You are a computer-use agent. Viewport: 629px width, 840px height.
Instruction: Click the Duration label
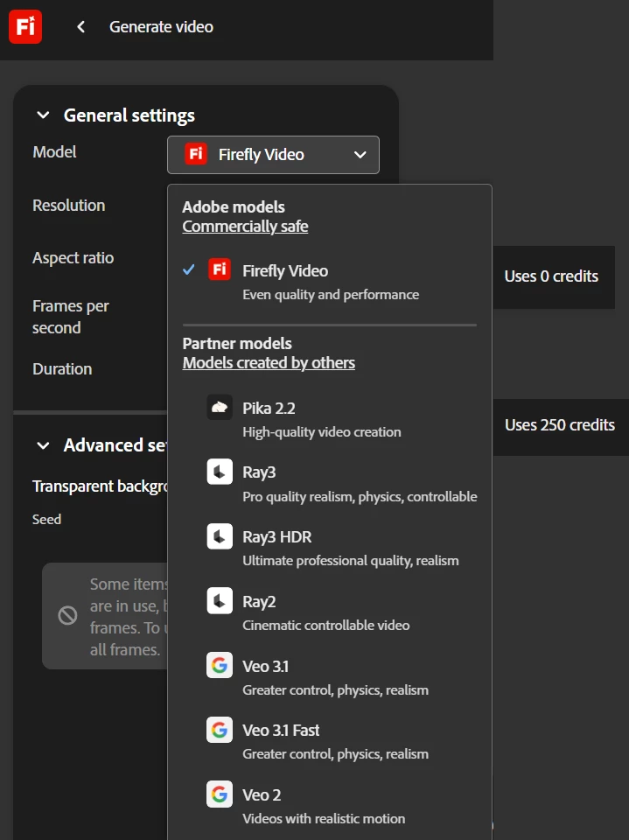[x=62, y=369]
